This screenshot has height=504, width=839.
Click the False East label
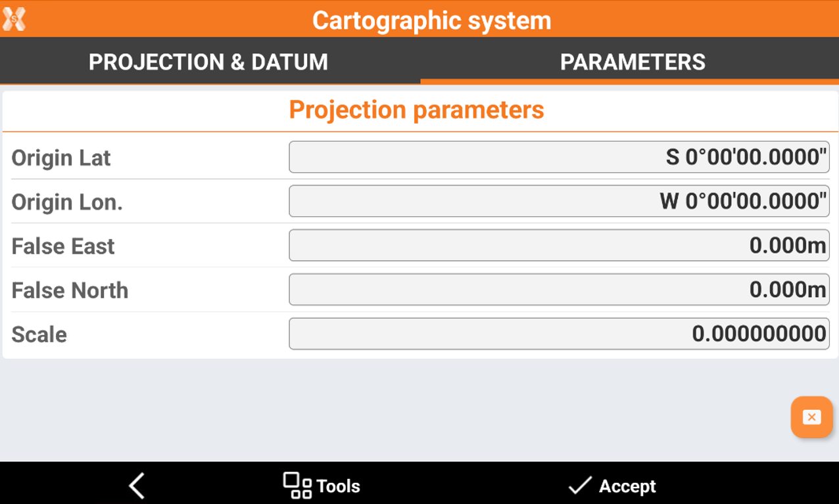tap(63, 246)
